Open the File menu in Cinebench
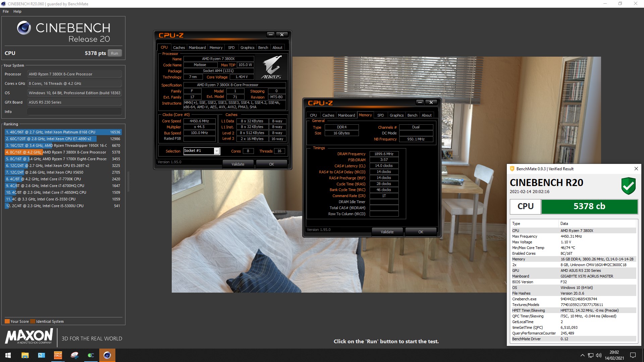Image resolution: width=644 pixels, height=362 pixels. [x=6, y=11]
